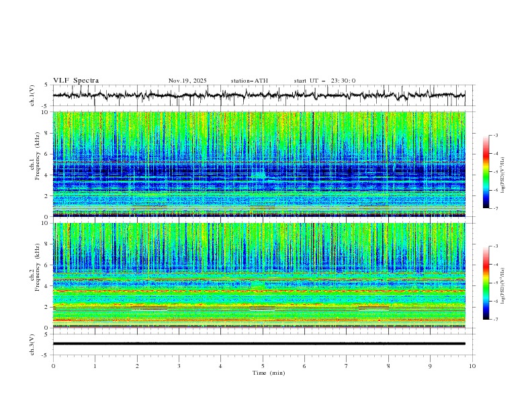Click the "5" tick on the ch.1(V) axis
This screenshot has height=411, width=532.
46,85
